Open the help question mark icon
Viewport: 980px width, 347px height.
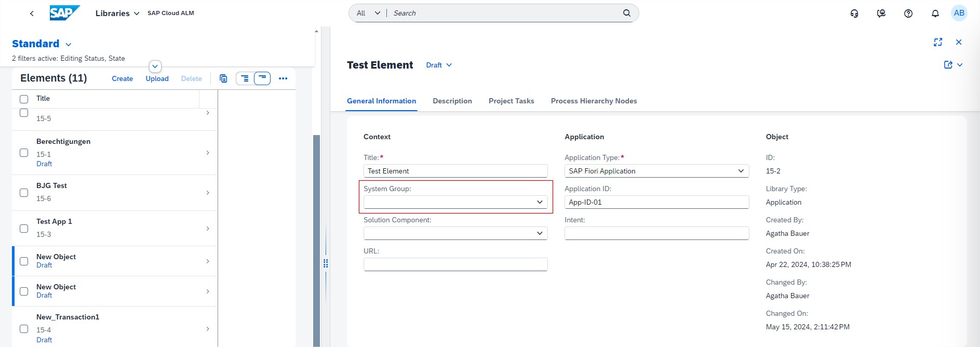tap(908, 14)
